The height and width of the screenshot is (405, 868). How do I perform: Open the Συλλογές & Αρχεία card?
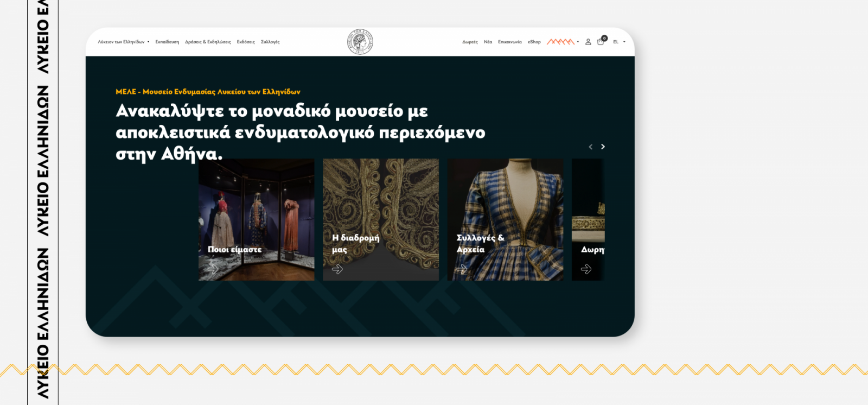click(506, 219)
